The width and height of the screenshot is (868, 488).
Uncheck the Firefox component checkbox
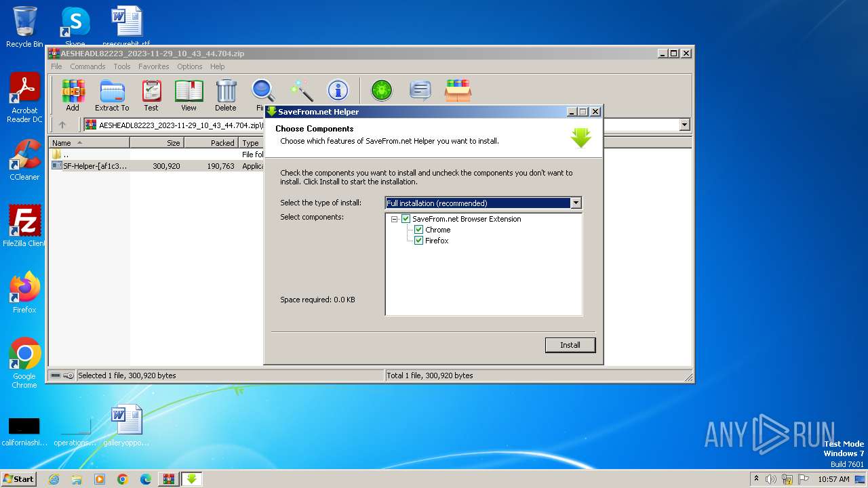(418, 241)
